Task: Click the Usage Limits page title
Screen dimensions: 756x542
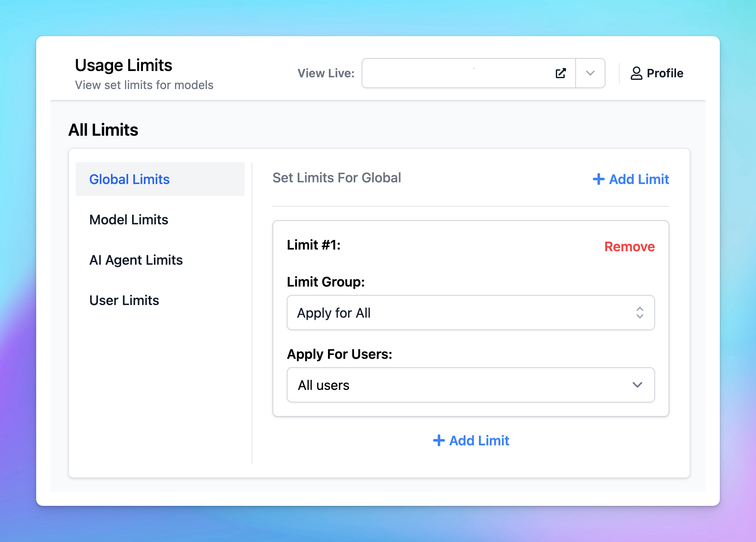Action: (x=124, y=65)
